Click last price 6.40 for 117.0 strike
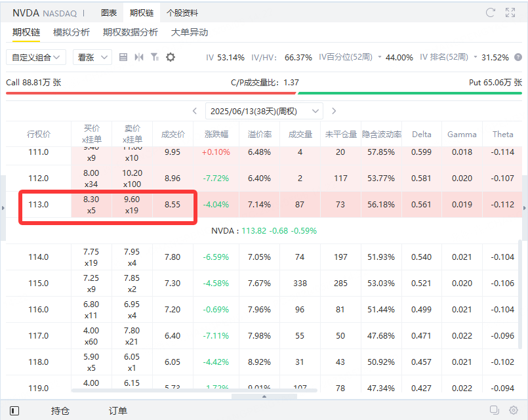 coord(173,336)
